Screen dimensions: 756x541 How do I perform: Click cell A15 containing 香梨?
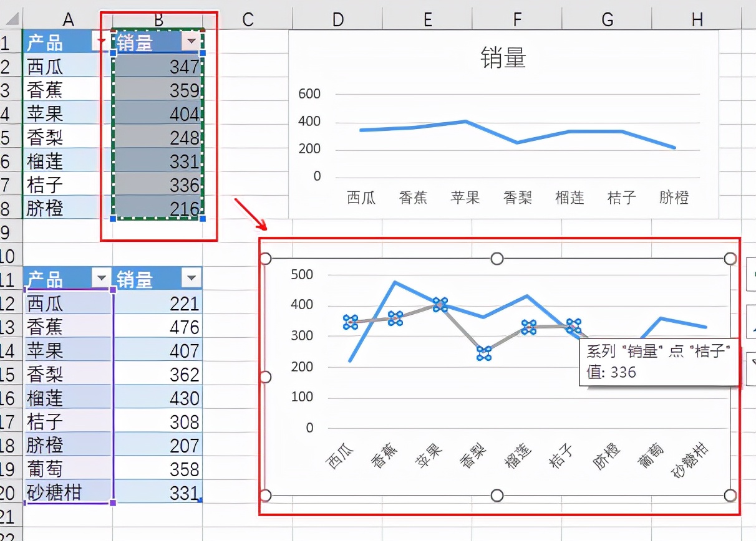tap(68, 373)
